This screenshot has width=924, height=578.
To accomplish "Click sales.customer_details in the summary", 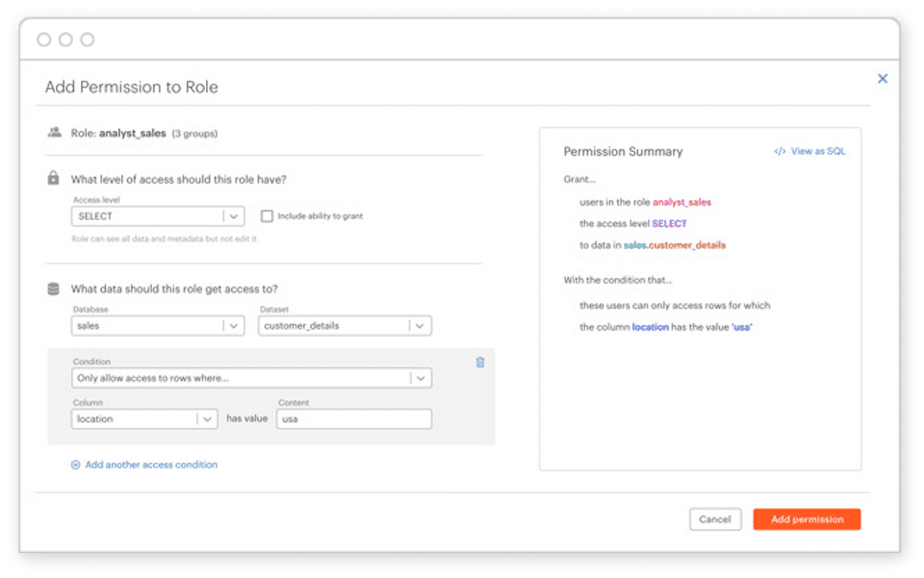I will tap(674, 245).
